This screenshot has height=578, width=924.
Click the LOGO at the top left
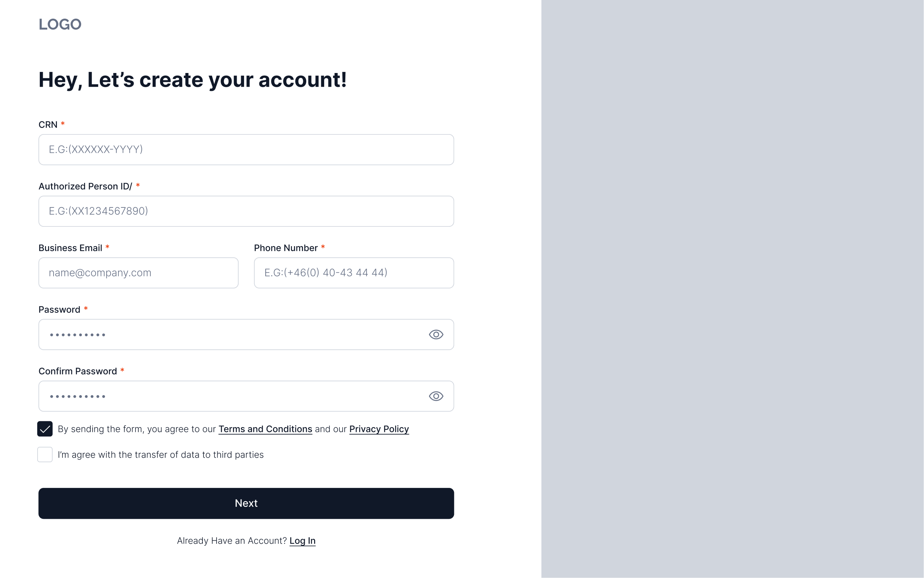pyautogui.click(x=60, y=24)
